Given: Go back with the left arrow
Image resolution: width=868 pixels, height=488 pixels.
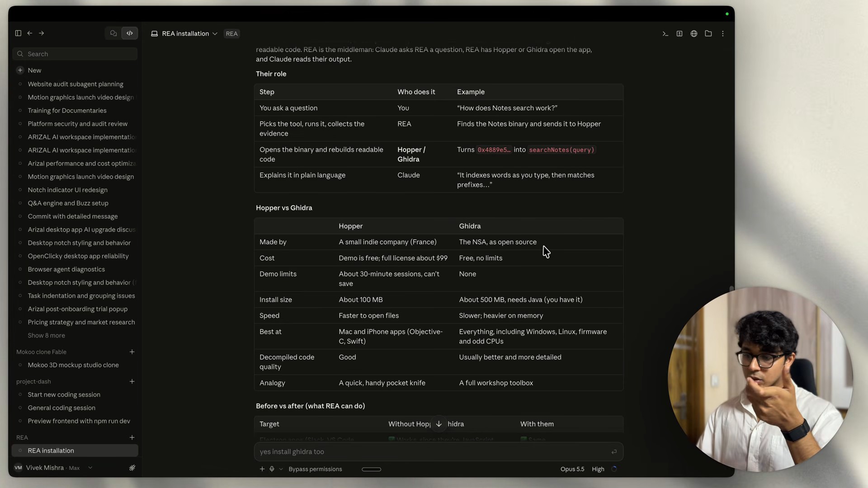Looking at the screenshot, I should [30, 33].
